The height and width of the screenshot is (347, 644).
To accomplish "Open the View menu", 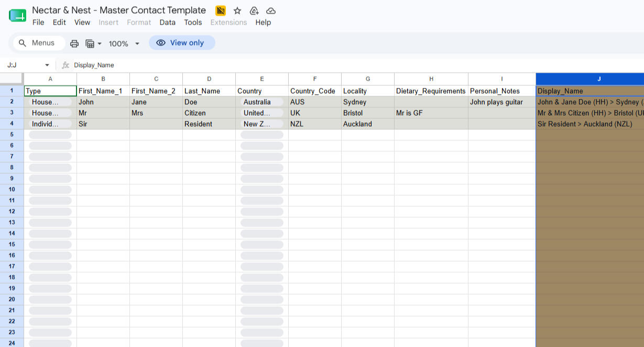I will point(82,23).
